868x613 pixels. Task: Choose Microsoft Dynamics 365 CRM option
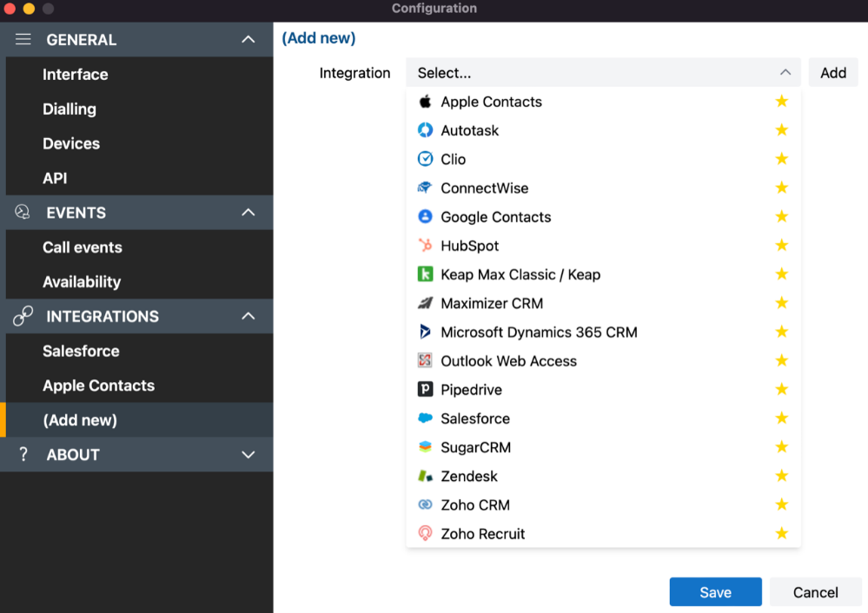click(x=603, y=332)
